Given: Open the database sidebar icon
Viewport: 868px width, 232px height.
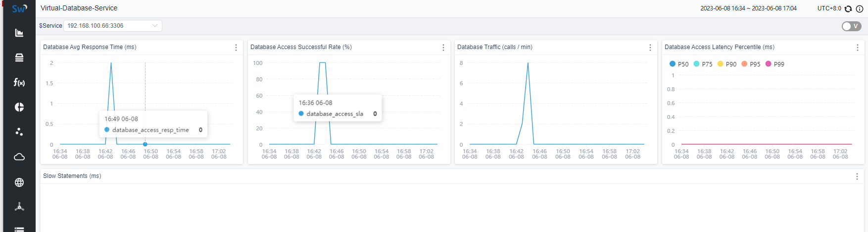Looking at the screenshot, I should [x=19, y=58].
